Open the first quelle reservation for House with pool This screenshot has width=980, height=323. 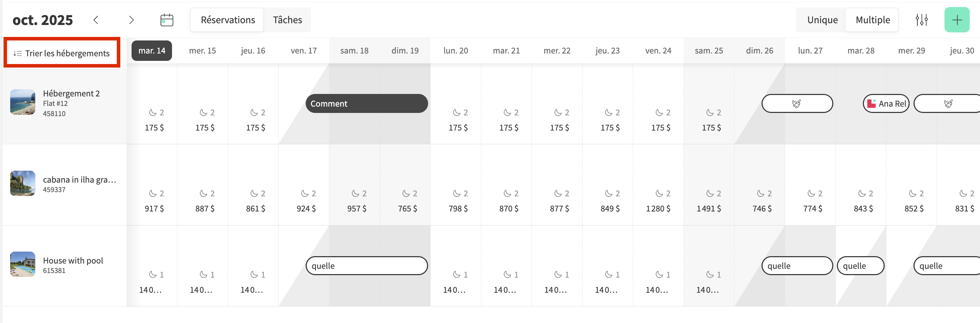367,266
